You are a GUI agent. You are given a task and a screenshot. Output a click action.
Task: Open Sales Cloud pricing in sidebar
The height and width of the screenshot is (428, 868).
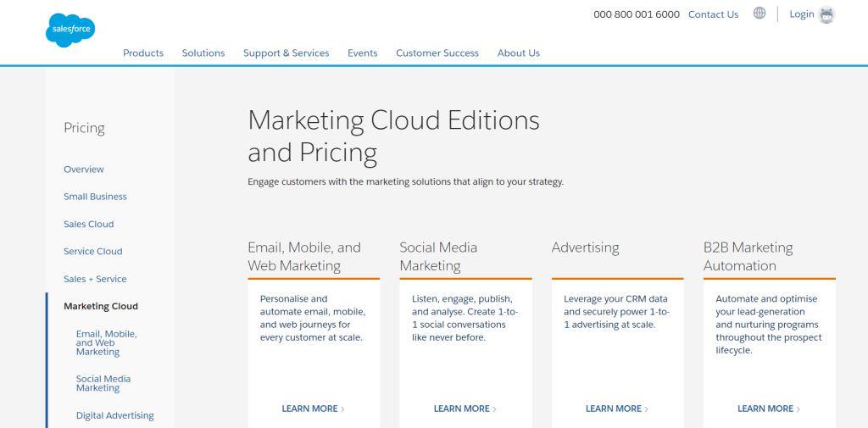click(88, 225)
